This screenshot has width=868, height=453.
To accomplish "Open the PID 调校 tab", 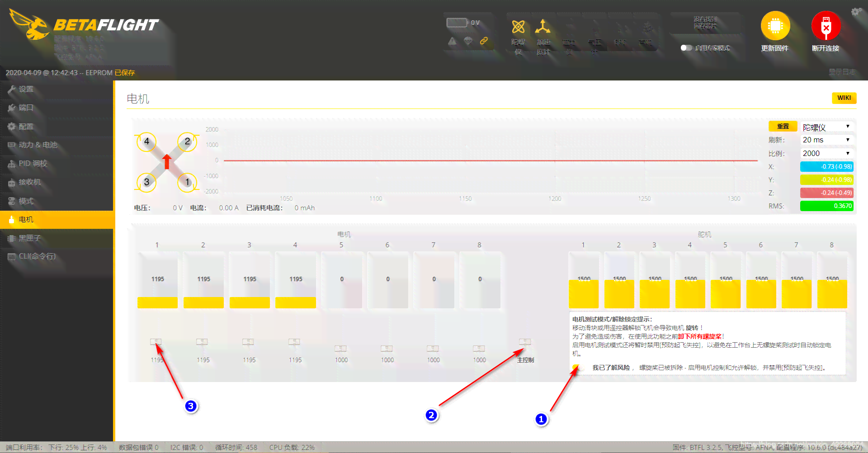I will (57, 163).
